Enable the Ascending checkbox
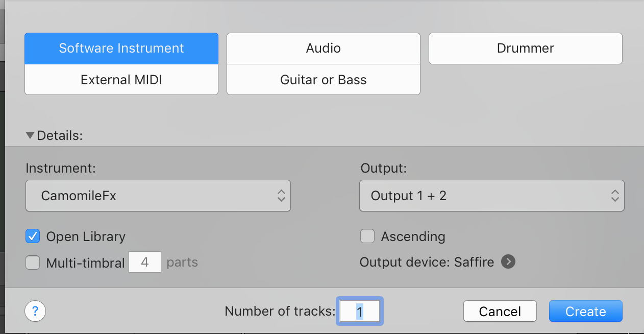This screenshot has height=334, width=644. click(367, 236)
